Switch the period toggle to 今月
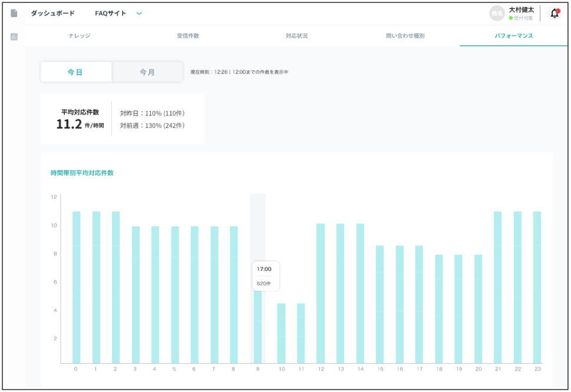 coord(147,72)
